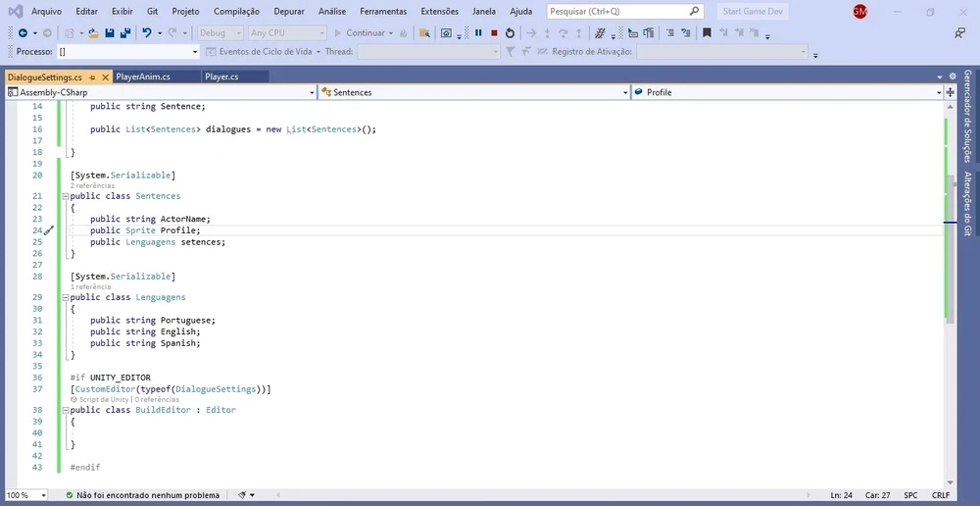Image resolution: width=980 pixels, height=506 pixels.
Task: Collapse the BuildEditor class outline
Action: pyautogui.click(x=64, y=410)
